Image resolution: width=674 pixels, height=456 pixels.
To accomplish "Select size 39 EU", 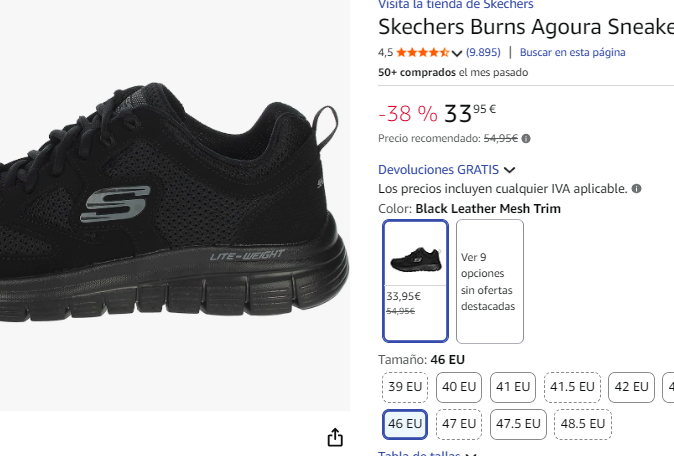I will pyautogui.click(x=406, y=387).
